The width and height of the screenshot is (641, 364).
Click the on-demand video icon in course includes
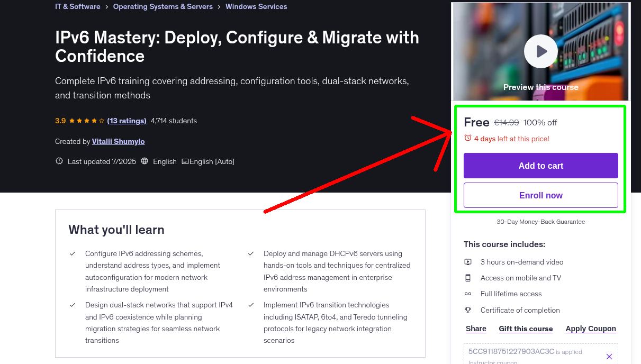[x=468, y=262]
